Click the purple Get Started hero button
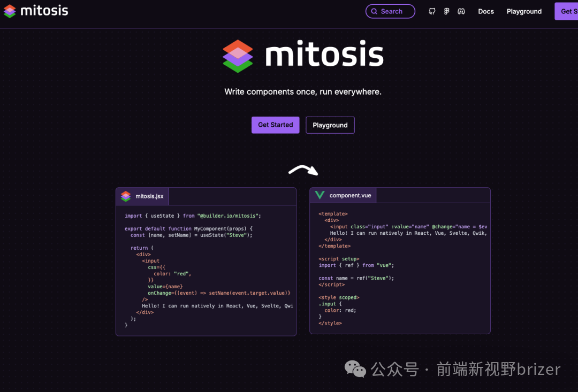Screen dimensions: 578x392 pyautogui.click(x=275, y=125)
